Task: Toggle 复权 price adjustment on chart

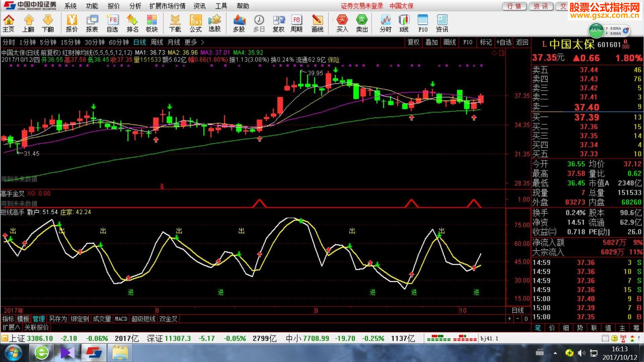Action: tap(413, 42)
